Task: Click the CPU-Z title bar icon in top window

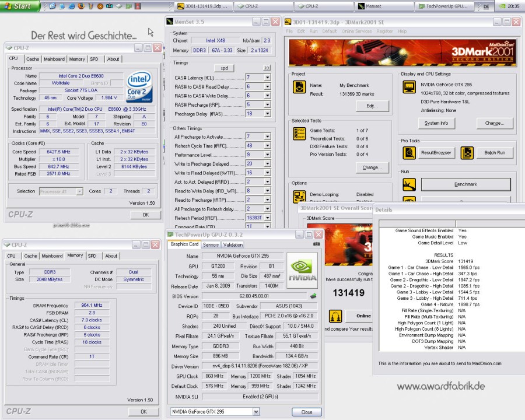Action: 9,48
